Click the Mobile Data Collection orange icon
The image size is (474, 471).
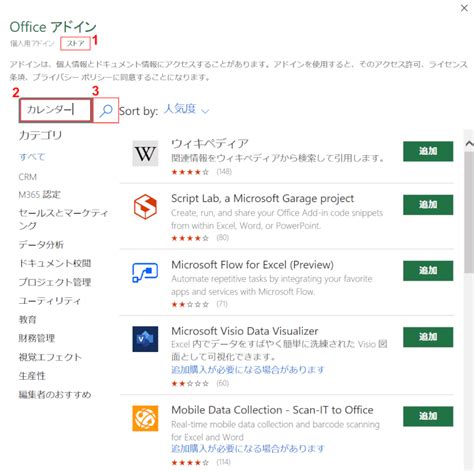tap(145, 418)
